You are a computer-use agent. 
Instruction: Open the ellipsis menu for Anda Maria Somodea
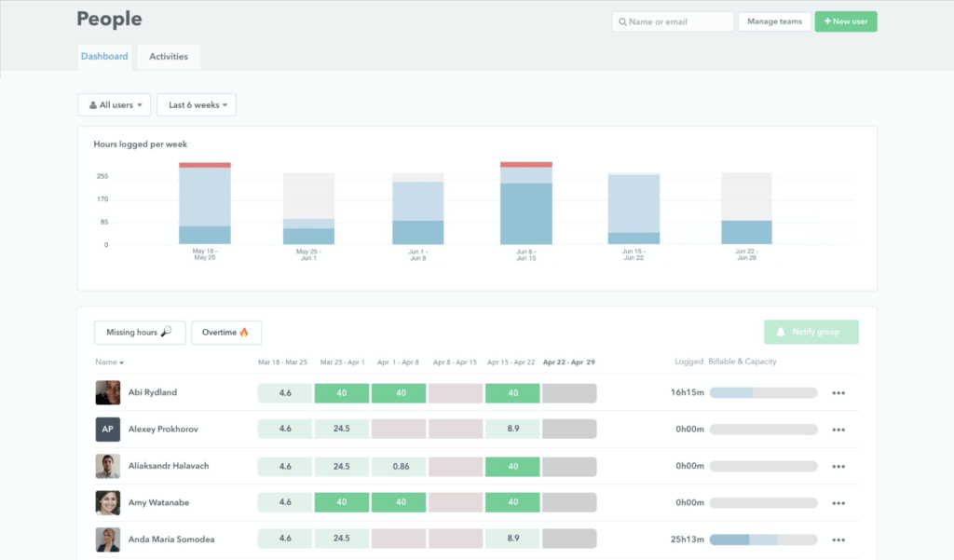pyautogui.click(x=838, y=539)
